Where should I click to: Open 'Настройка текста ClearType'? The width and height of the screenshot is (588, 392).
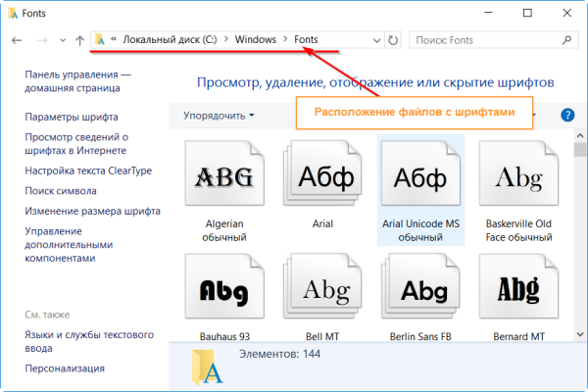point(88,171)
